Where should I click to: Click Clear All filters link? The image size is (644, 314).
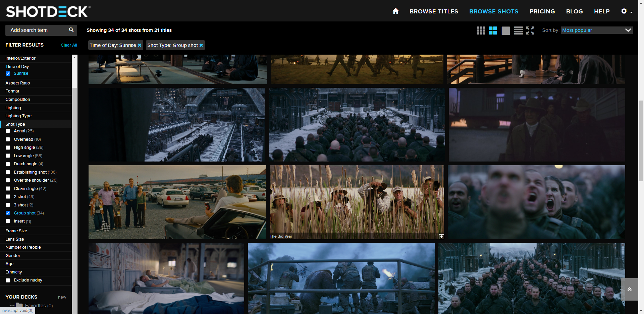(69, 45)
